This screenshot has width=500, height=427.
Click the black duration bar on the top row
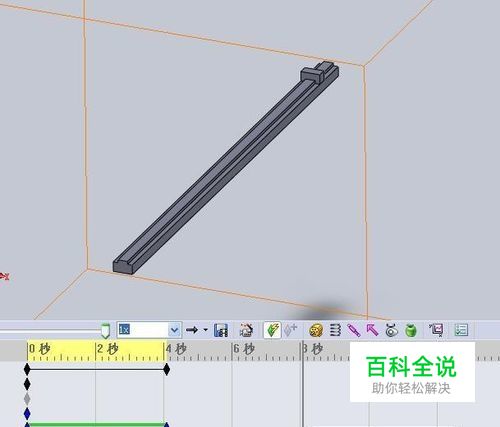[x=97, y=369]
